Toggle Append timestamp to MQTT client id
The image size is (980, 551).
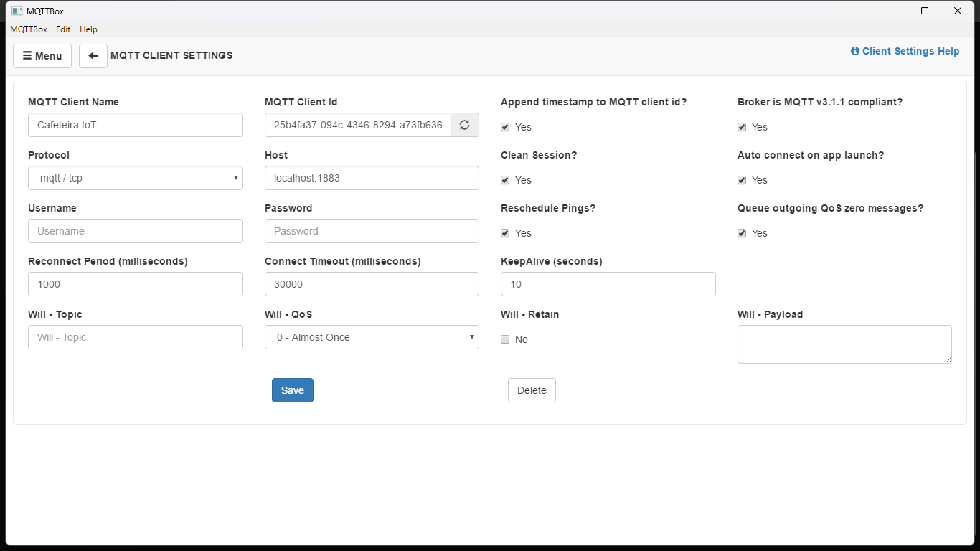point(505,127)
